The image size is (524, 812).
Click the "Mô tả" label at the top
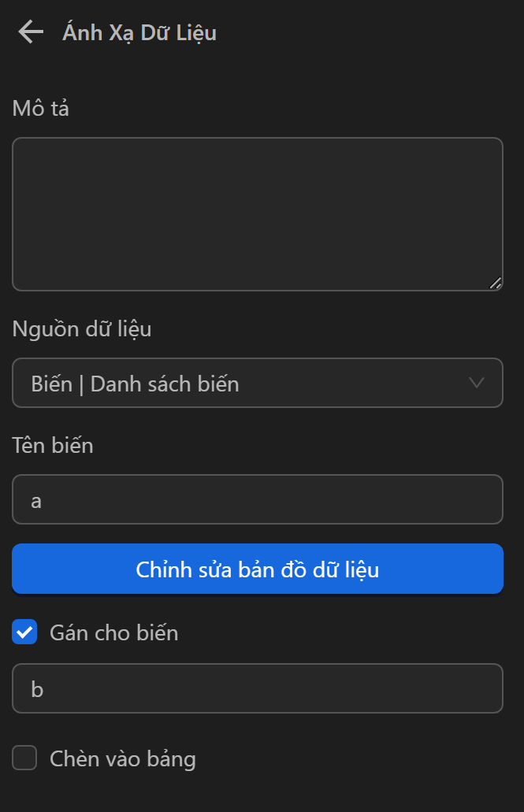(x=40, y=109)
